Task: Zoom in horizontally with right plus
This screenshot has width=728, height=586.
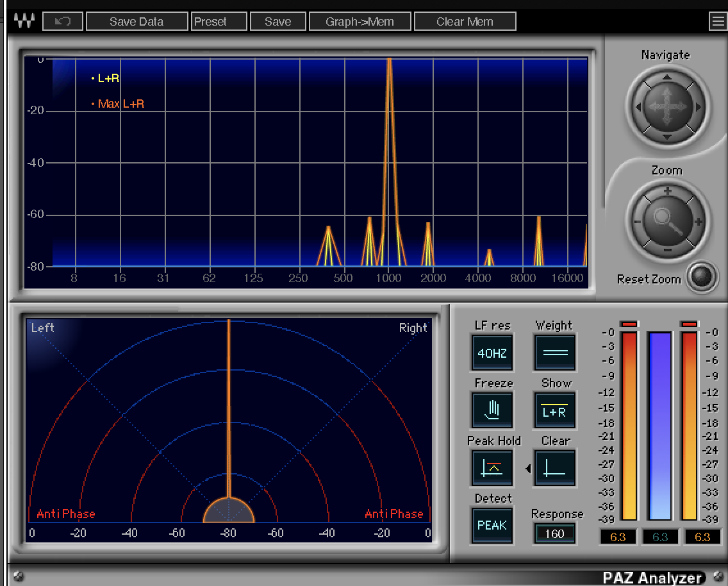Action: tap(698, 222)
